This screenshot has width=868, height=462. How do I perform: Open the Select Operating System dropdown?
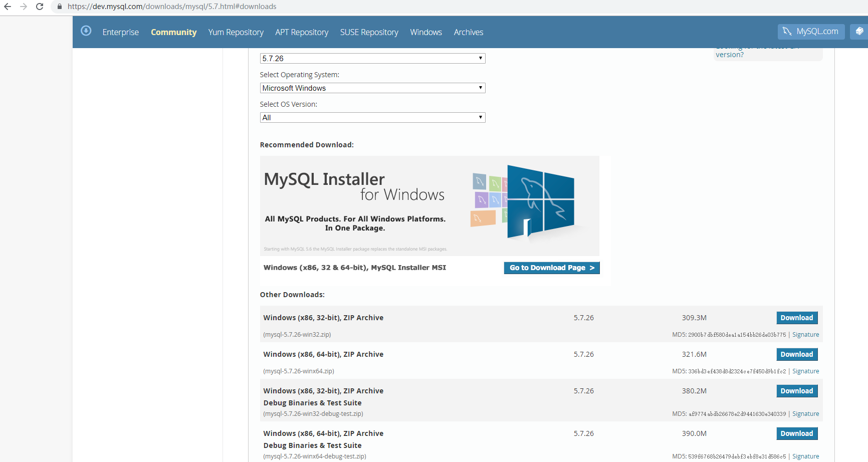pos(372,88)
